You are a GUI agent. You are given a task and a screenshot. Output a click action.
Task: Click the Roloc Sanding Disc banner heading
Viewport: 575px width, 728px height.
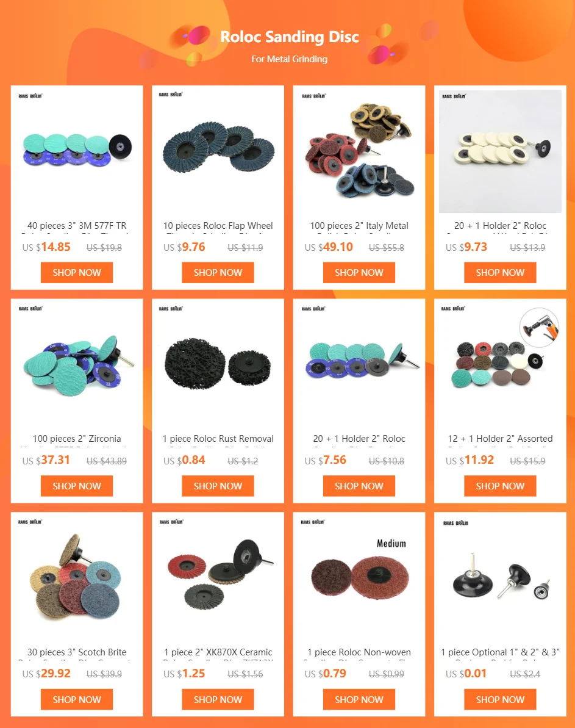[290, 37]
